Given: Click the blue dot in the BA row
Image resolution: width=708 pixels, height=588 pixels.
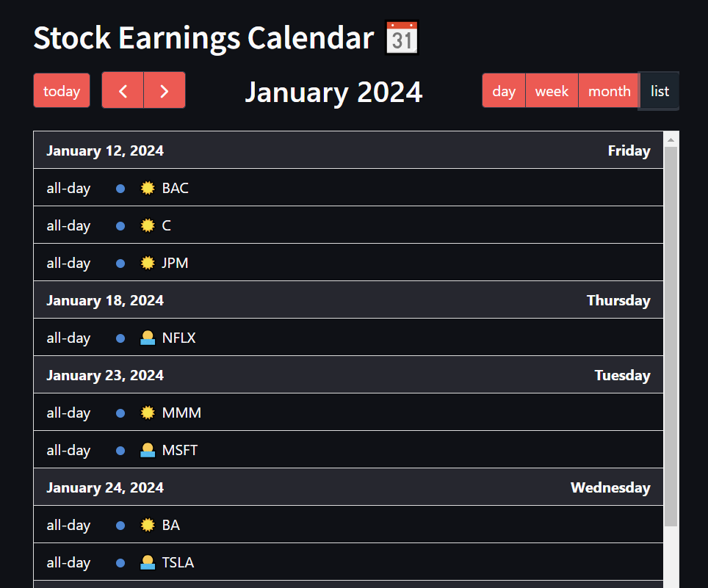Looking at the screenshot, I should [120, 526].
